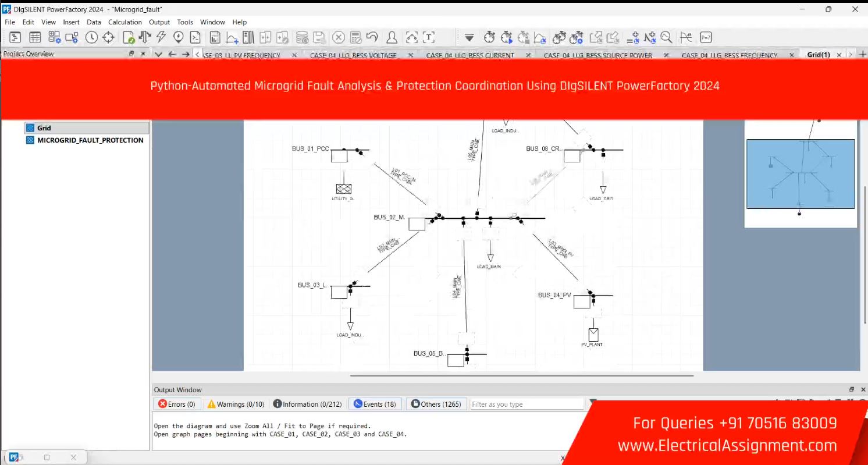Go to previous page back arrow

click(172, 54)
